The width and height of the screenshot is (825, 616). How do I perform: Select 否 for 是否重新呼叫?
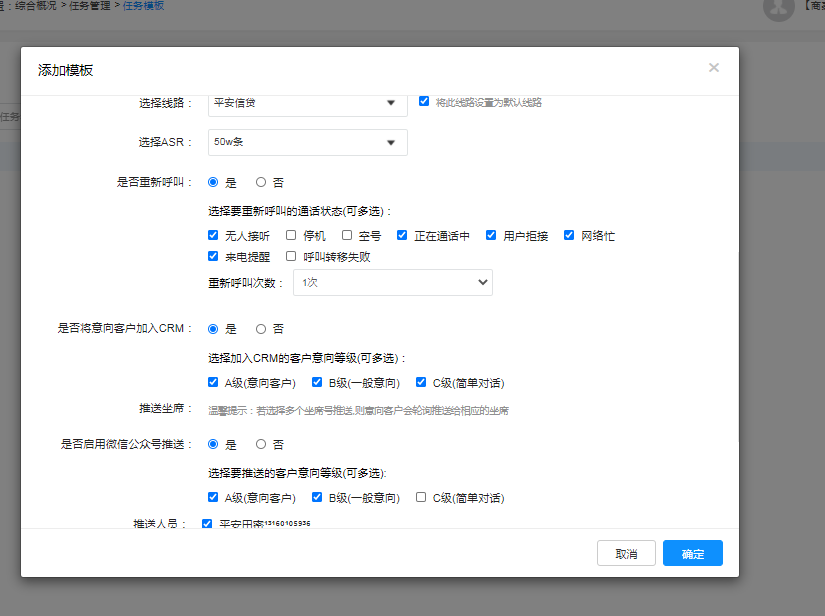(x=261, y=182)
